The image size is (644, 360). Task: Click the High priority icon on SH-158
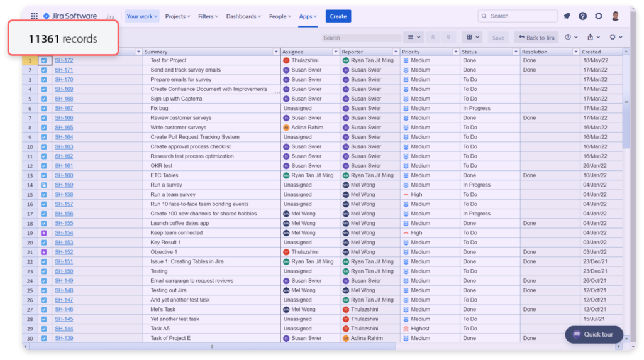406,195
